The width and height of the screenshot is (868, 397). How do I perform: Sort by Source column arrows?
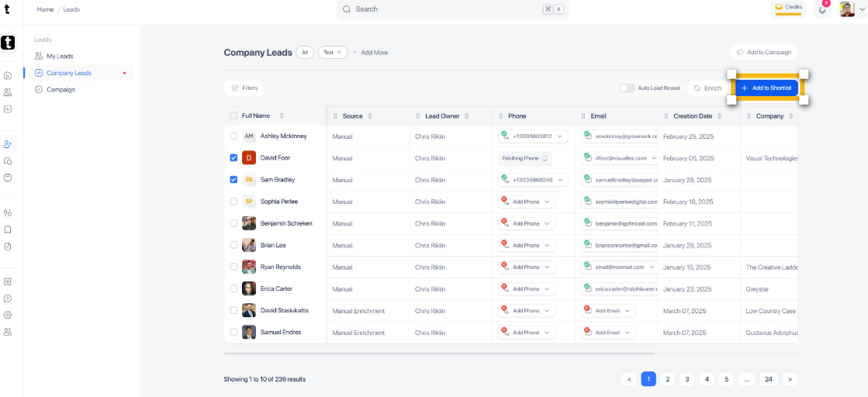pos(370,116)
